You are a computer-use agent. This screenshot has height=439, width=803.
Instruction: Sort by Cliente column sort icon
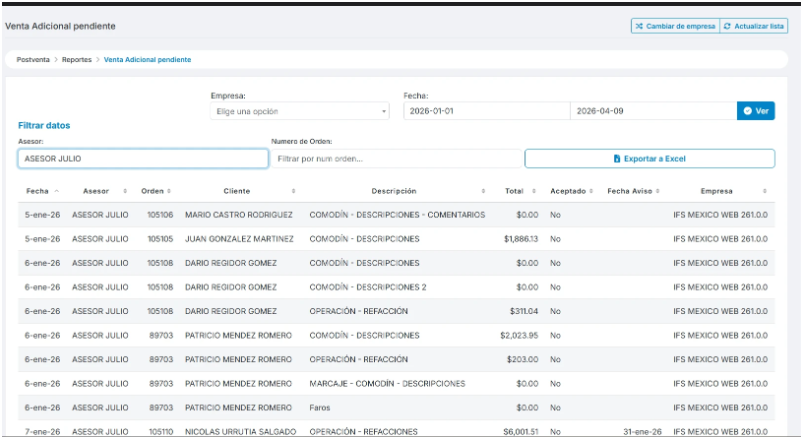click(x=293, y=191)
